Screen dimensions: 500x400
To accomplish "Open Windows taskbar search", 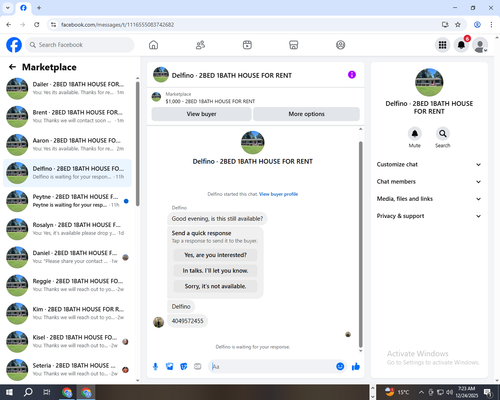I will [x=28, y=392].
